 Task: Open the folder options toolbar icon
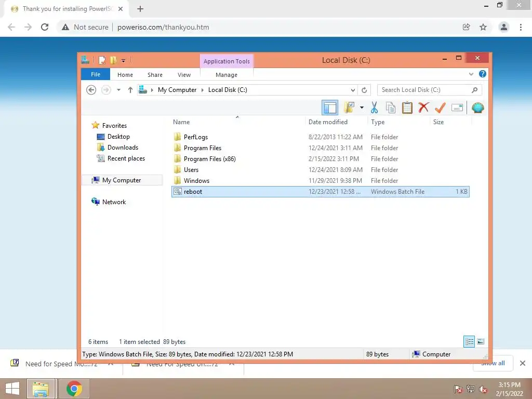[x=349, y=108]
